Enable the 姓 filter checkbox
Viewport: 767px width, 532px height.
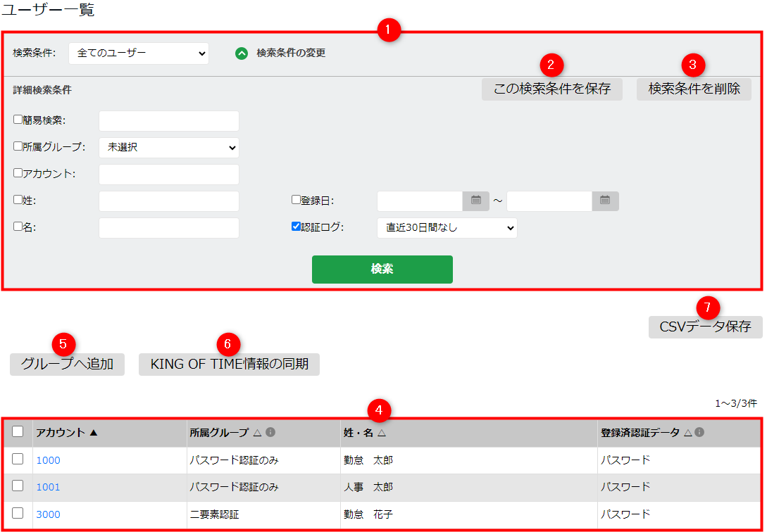(x=18, y=199)
